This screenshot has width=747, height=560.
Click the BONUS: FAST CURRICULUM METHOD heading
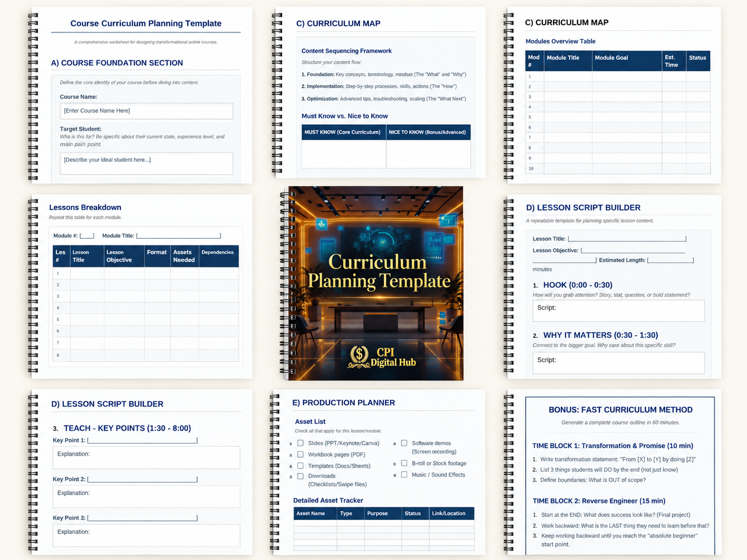click(621, 410)
